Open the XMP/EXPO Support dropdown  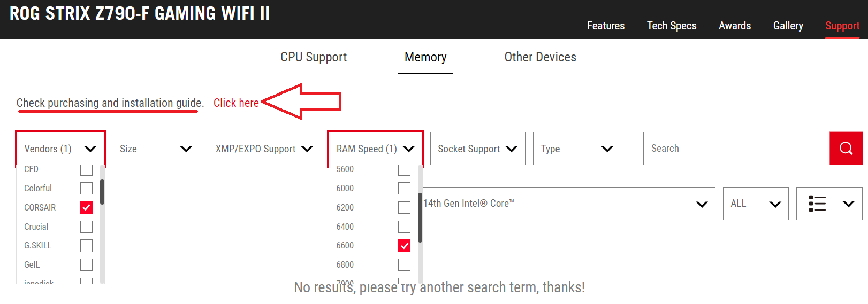tap(264, 149)
